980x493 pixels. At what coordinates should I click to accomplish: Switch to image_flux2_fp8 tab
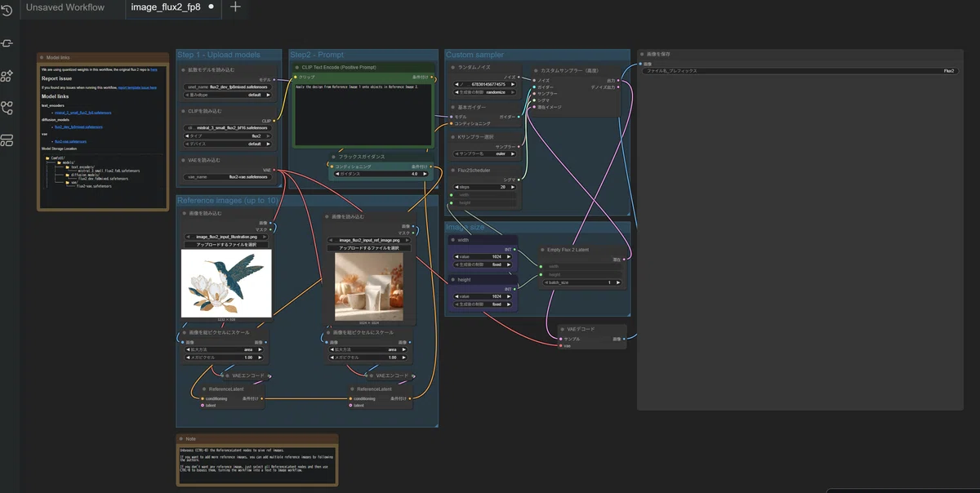point(166,7)
